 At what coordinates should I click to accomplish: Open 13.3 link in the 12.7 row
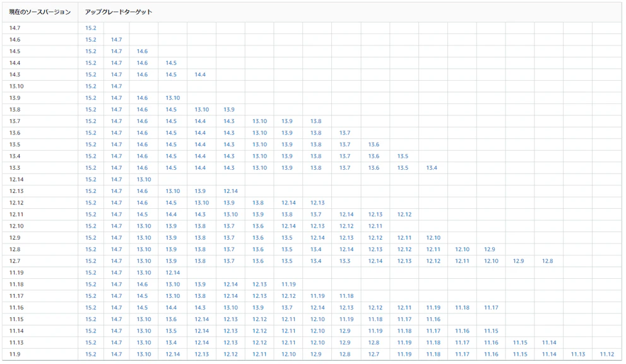coord(345,261)
